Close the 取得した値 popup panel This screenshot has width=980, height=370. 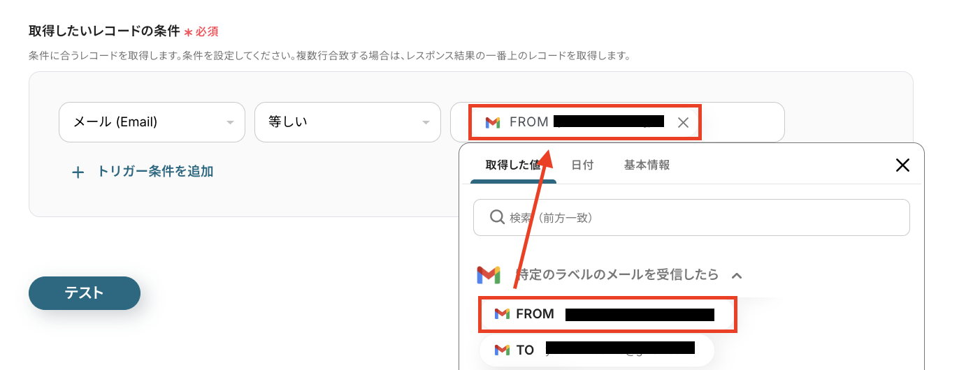[902, 165]
